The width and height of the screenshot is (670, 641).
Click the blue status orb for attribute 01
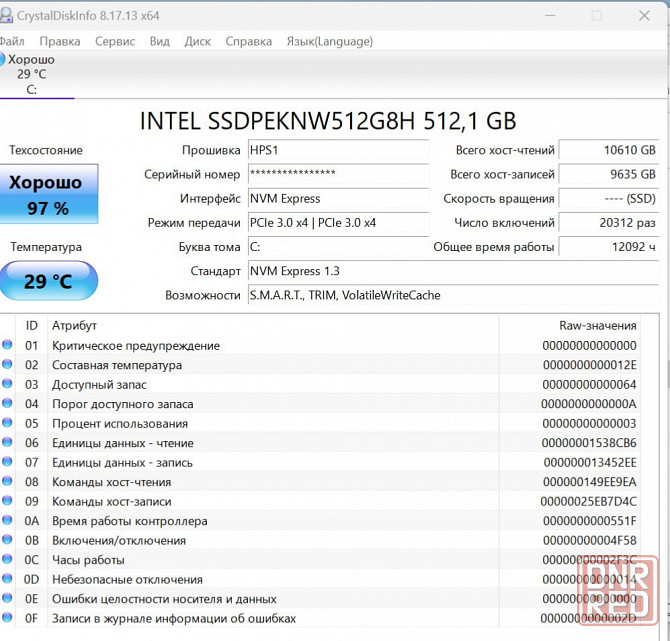click(x=8, y=345)
